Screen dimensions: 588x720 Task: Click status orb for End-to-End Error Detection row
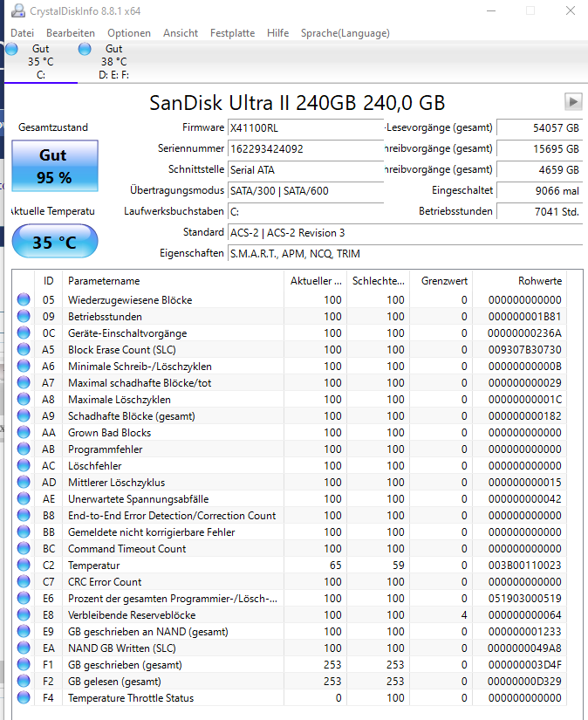24,515
